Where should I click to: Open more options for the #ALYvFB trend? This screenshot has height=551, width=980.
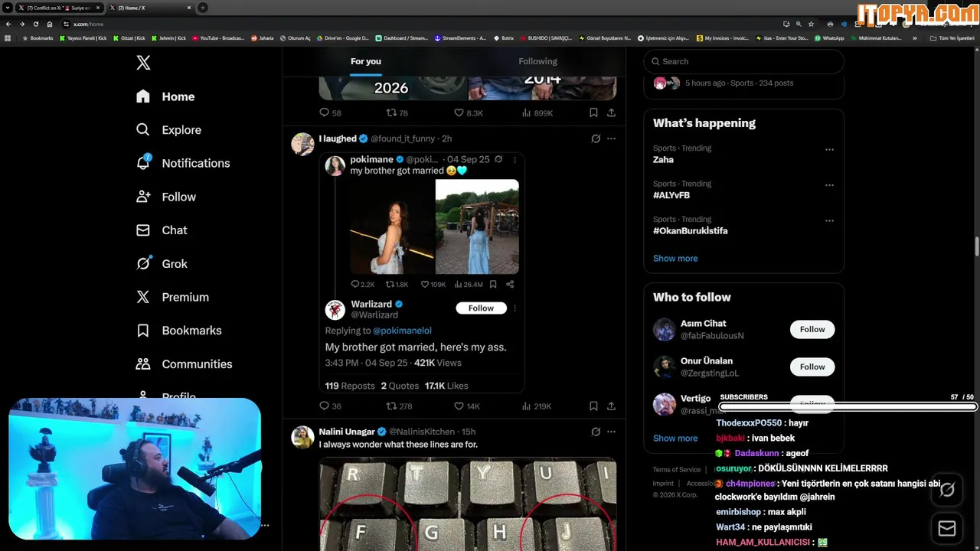[x=829, y=185]
